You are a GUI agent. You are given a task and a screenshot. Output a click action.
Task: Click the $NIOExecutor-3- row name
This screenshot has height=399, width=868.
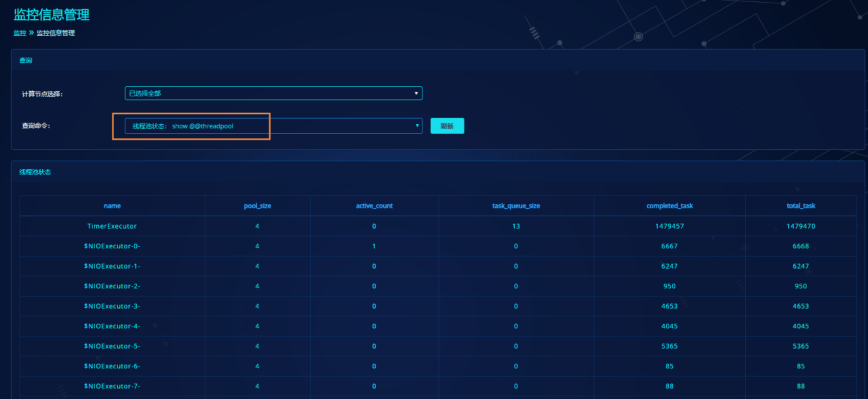pos(112,306)
